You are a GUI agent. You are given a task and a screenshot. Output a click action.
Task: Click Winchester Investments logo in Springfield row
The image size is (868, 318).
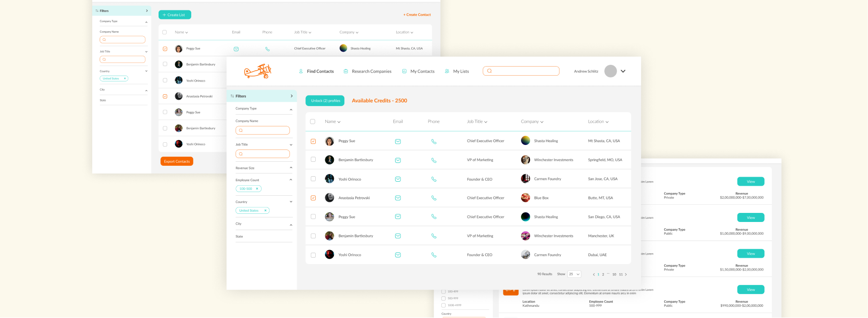[x=526, y=160]
